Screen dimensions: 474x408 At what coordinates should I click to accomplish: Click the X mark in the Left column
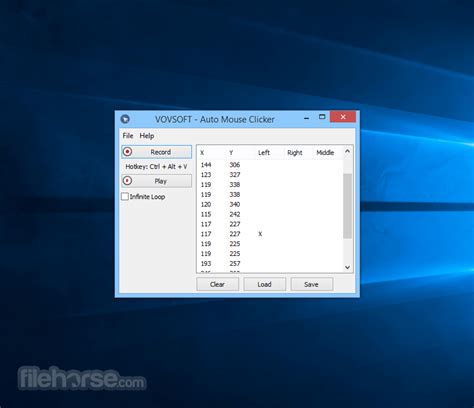(x=260, y=234)
